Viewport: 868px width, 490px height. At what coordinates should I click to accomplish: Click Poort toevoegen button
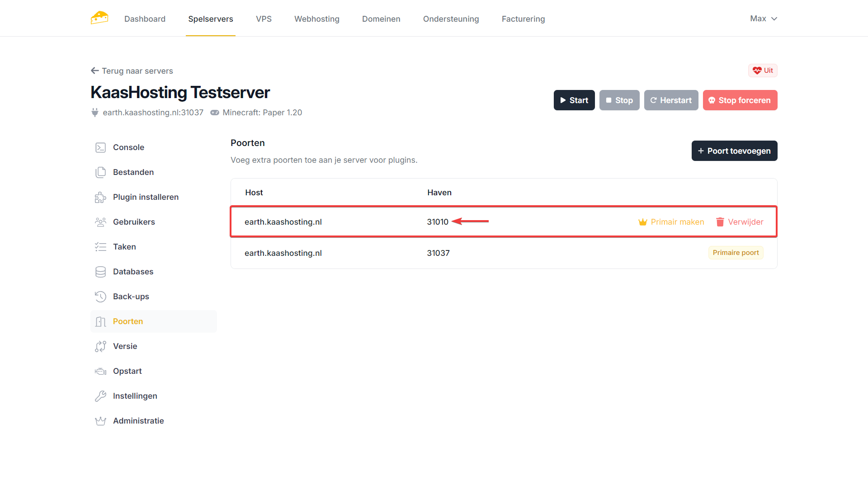pos(734,151)
